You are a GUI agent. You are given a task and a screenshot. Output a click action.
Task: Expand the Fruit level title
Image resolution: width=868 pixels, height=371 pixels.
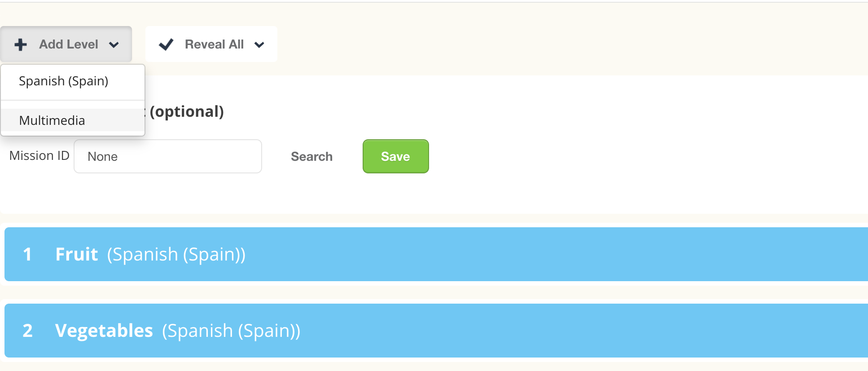pos(77,254)
